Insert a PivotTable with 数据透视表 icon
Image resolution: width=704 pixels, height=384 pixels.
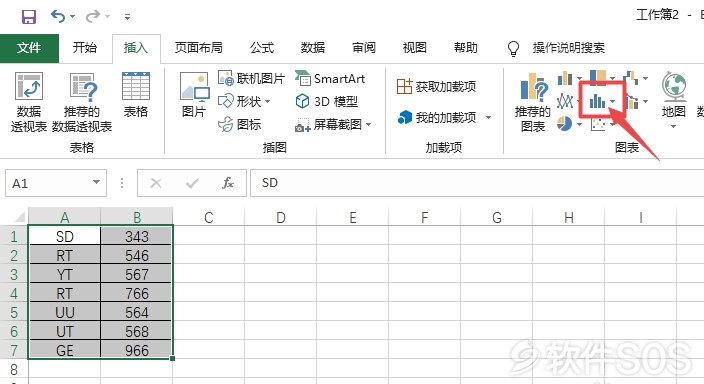click(29, 102)
